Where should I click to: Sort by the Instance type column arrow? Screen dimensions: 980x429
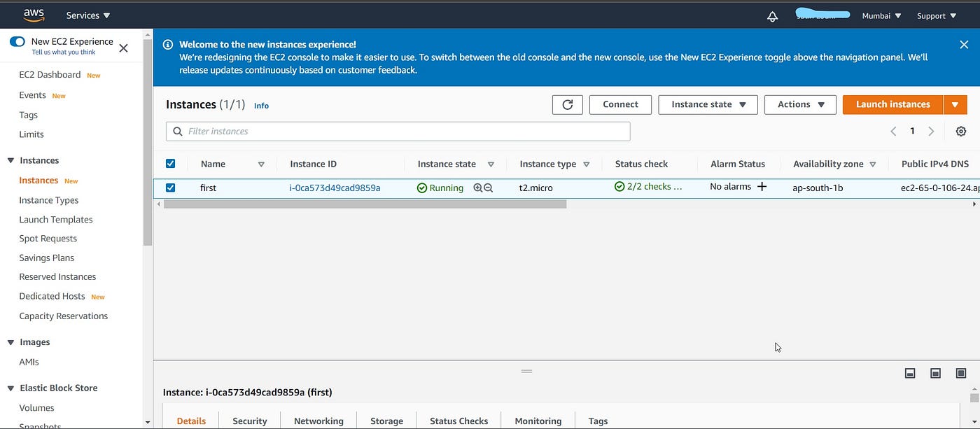587,164
